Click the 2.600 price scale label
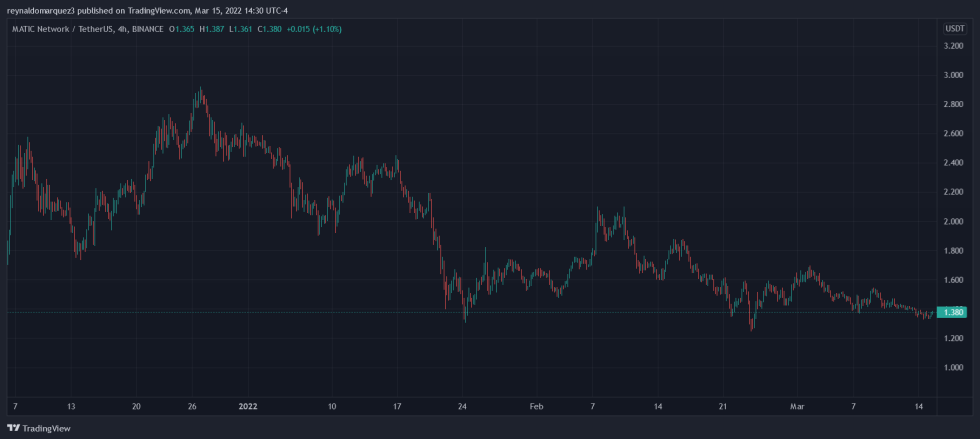980x439 pixels. tap(954, 134)
